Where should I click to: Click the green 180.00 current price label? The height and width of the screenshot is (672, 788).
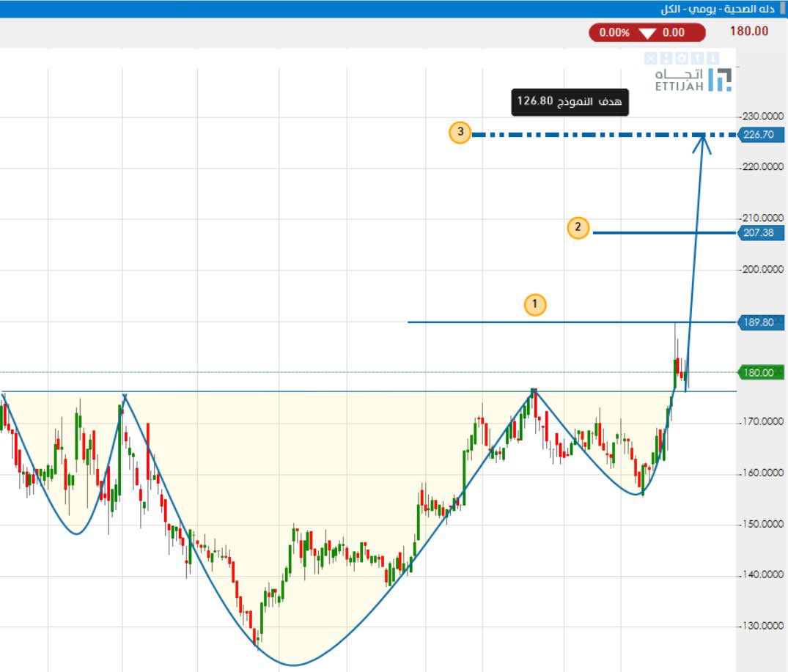(761, 373)
